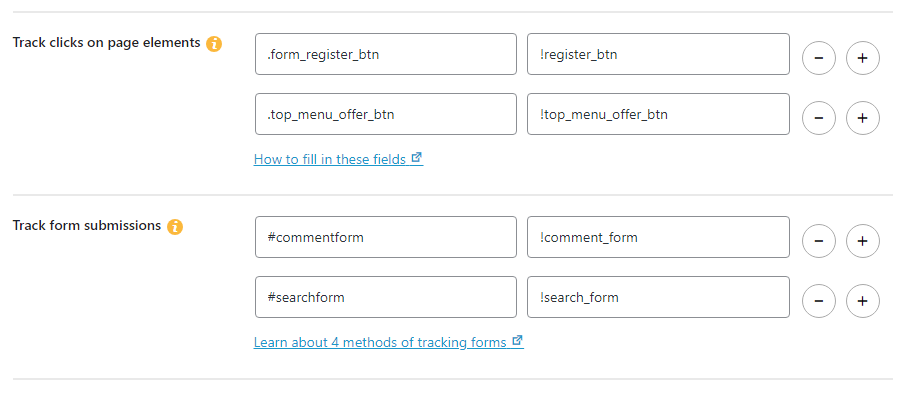Open info tooltip for Track clicks on page elements
The height and width of the screenshot is (398, 916).
[x=214, y=44]
